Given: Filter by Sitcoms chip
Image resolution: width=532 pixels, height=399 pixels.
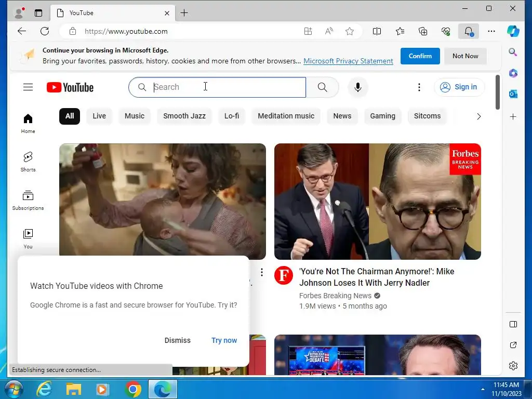Looking at the screenshot, I should click(427, 116).
